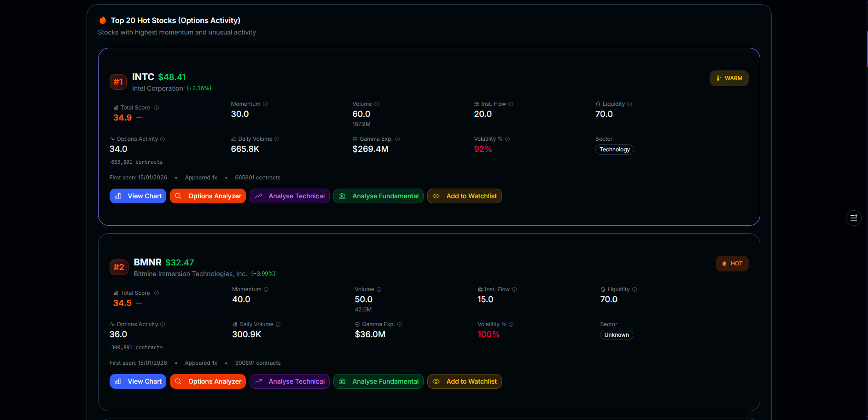868x420 pixels.
Task: Open the floating menu icon at right edge
Action: [853, 218]
